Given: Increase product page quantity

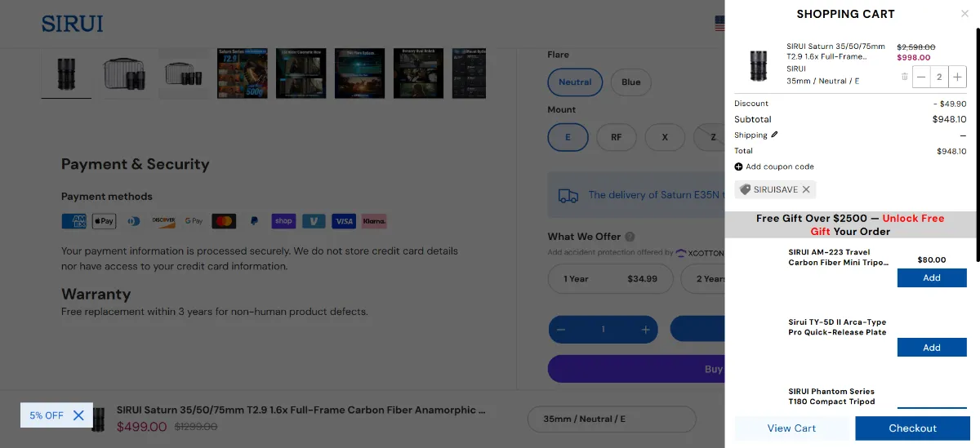Looking at the screenshot, I should (x=645, y=330).
